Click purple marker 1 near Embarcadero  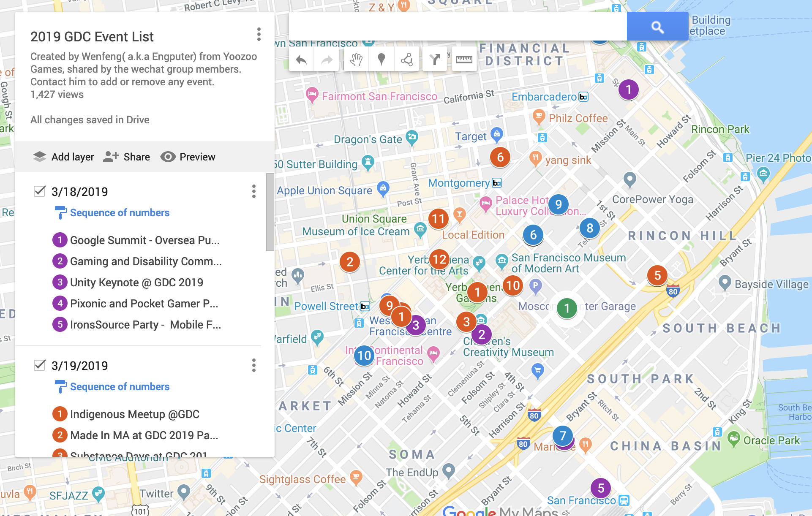tap(628, 90)
